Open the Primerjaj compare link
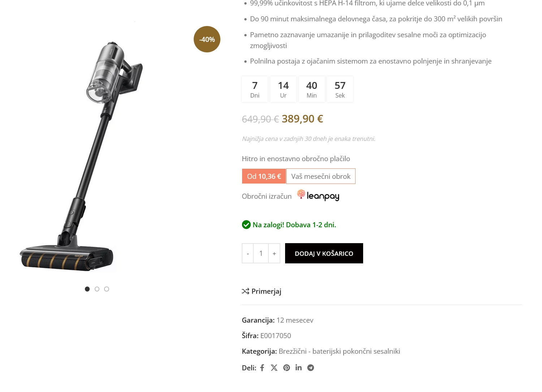This screenshot has width=542, height=392. pyautogui.click(x=266, y=291)
